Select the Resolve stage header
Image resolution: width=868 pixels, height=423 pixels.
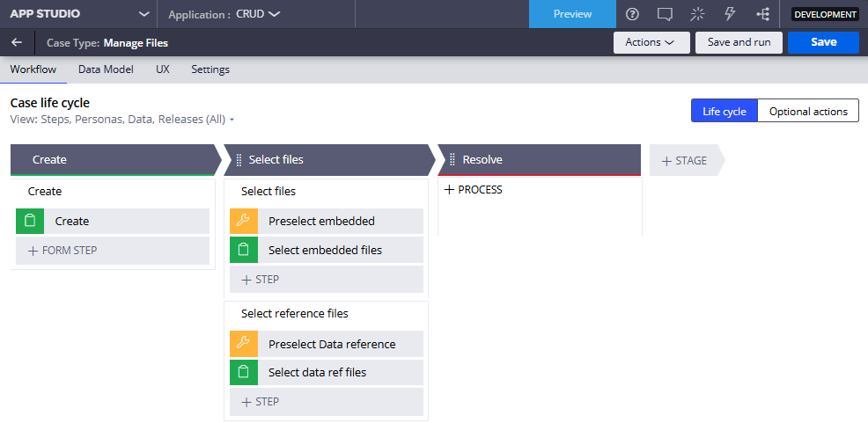539,160
